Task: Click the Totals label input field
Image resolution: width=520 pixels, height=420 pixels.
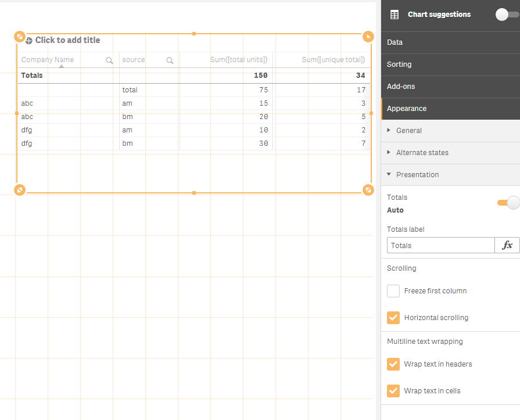Action: coord(440,245)
